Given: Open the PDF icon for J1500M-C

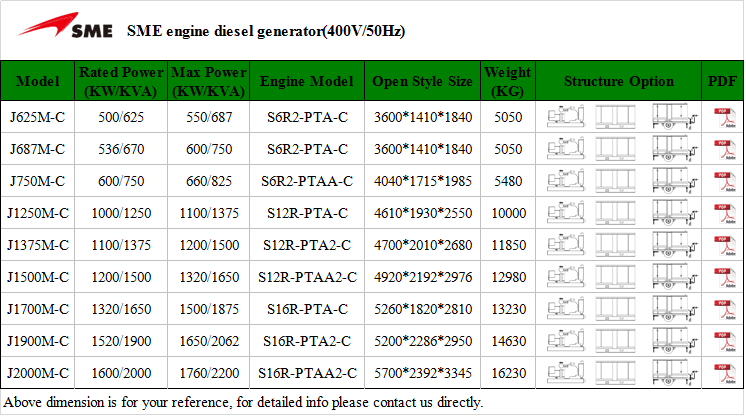Looking at the screenshot, I should pyautogui.click(x=725, y=277).
